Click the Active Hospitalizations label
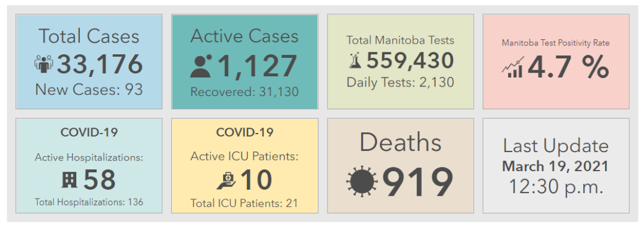Image resolution: width=644 pixels, height=229 pixels. [89, 157]
